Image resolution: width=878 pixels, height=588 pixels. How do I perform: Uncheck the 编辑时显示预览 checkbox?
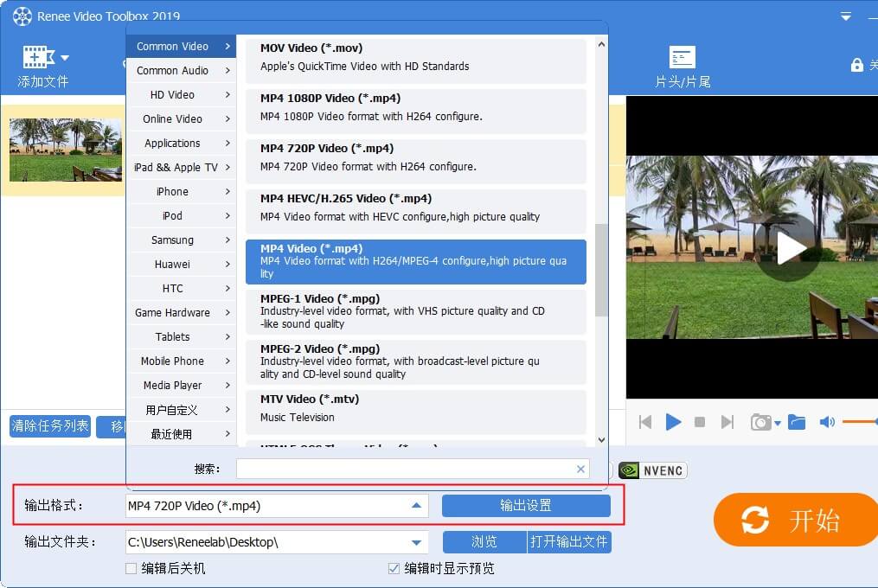pyautogui.click(x=394, y=568)
